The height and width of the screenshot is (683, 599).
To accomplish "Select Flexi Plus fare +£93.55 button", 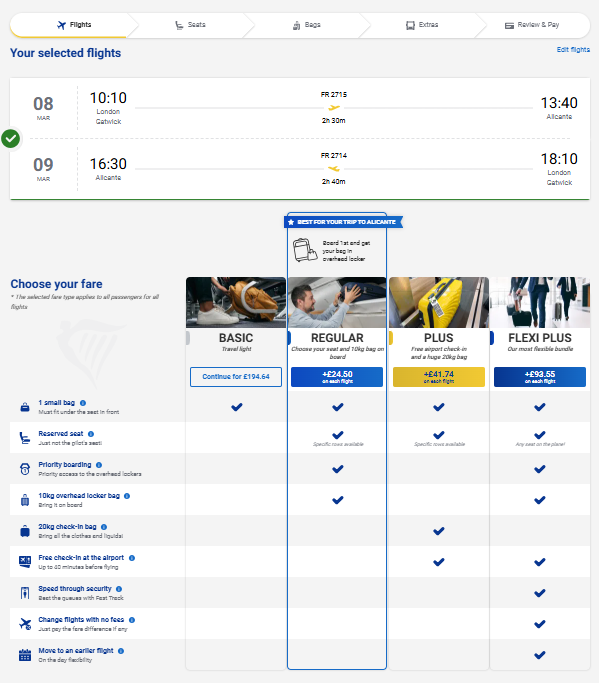I will pos(540,377).
